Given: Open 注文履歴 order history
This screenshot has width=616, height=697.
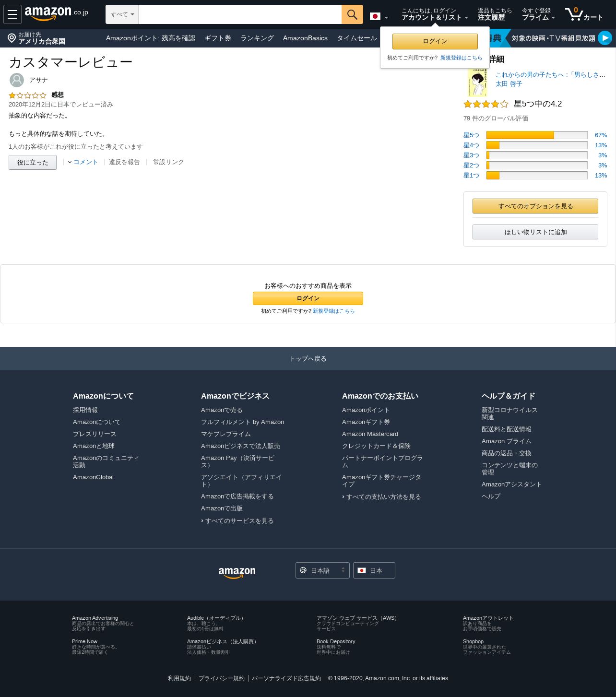Looking at the screenshot, I should click(495, 14).
